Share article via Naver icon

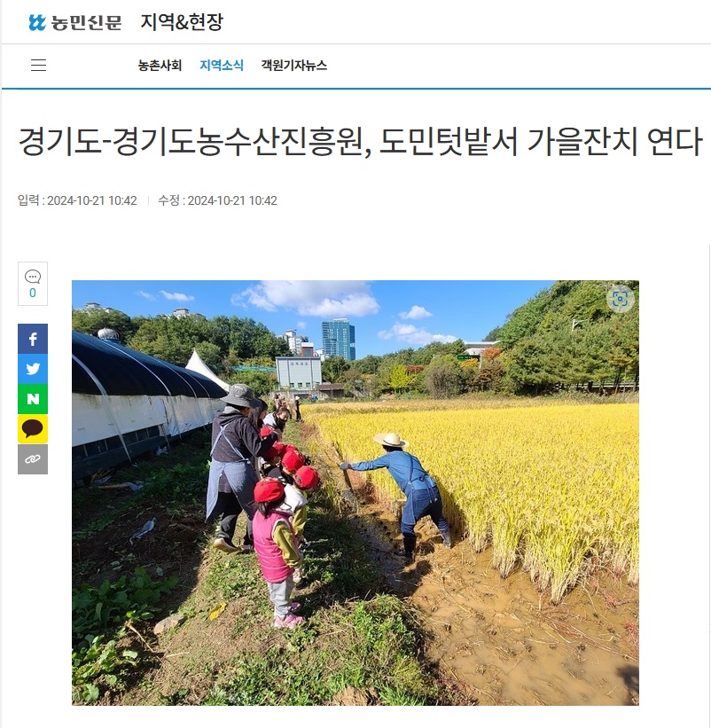33,399
